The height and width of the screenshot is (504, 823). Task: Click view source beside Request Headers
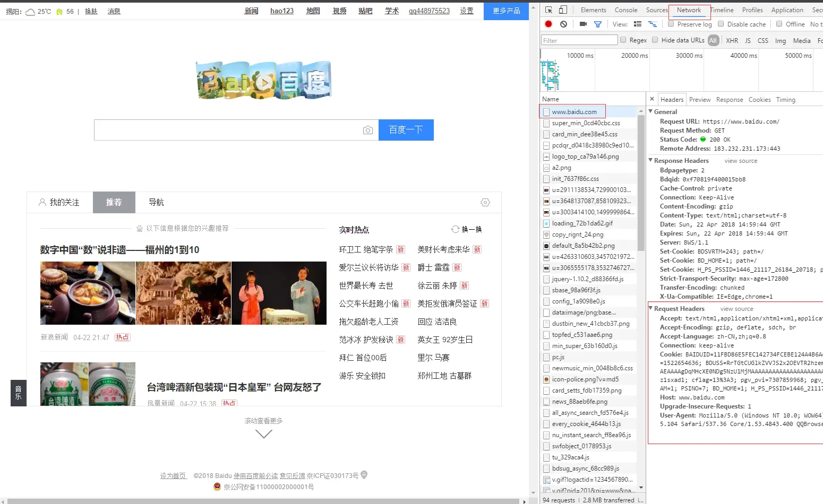737,309
